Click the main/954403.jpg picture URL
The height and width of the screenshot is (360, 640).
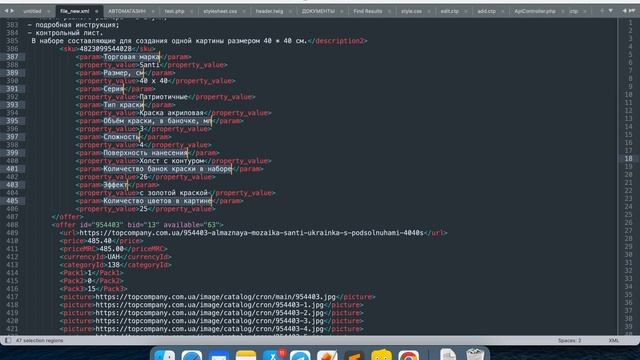coord(215,297)
